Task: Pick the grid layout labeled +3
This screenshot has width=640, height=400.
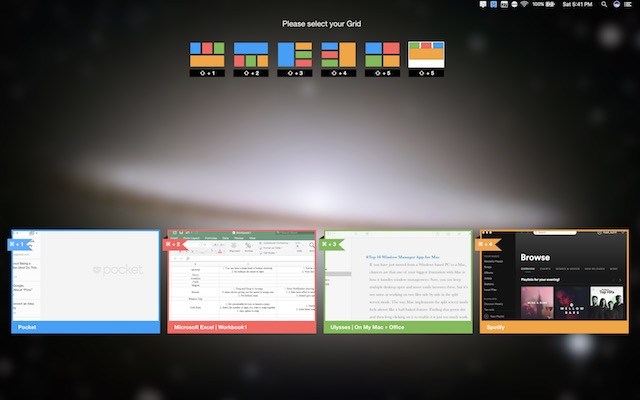Action: click(x=295, y=56)
